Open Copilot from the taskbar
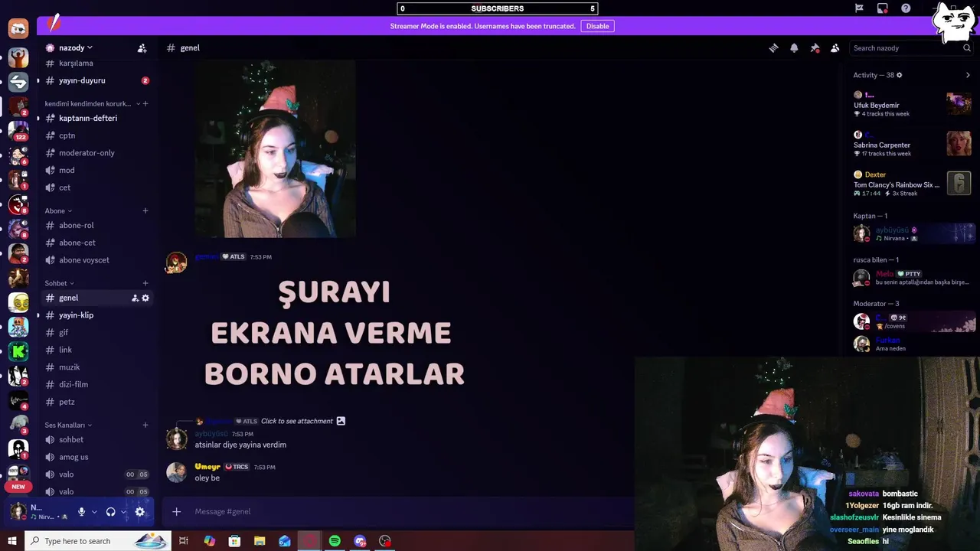The height and width of the screenshot is (551, 980). [209, 541]
